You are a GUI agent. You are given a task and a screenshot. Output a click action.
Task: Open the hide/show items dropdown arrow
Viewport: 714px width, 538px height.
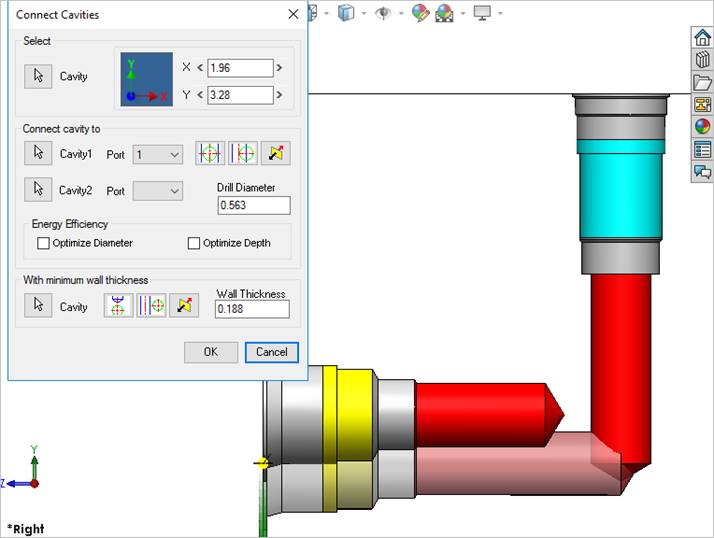point(401,13)
